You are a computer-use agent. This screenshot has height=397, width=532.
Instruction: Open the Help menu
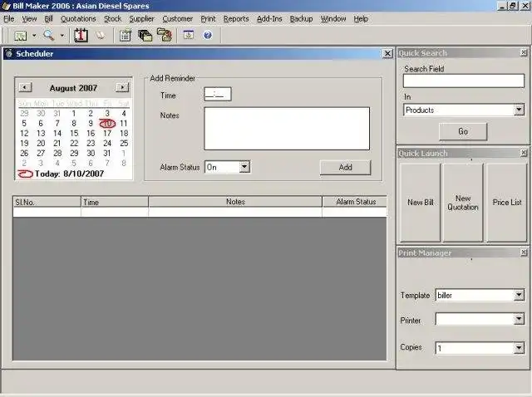(x=361, y=19)
